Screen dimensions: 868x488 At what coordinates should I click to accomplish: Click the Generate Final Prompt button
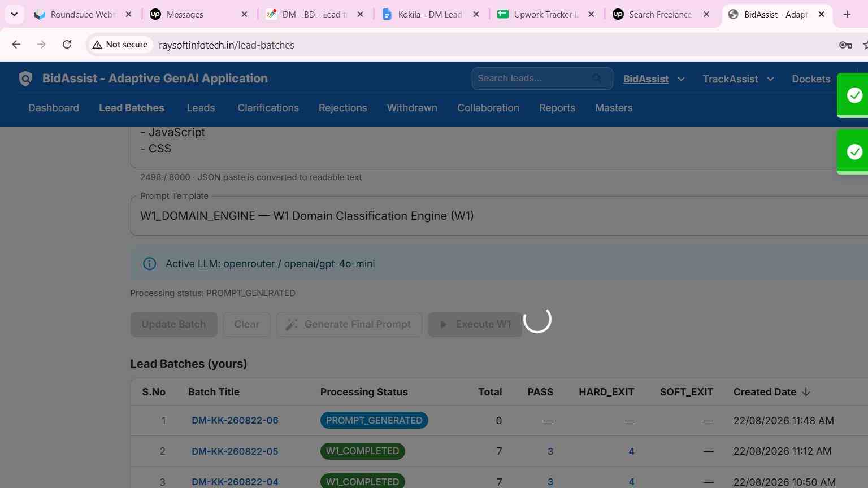(x=349, y=324)
